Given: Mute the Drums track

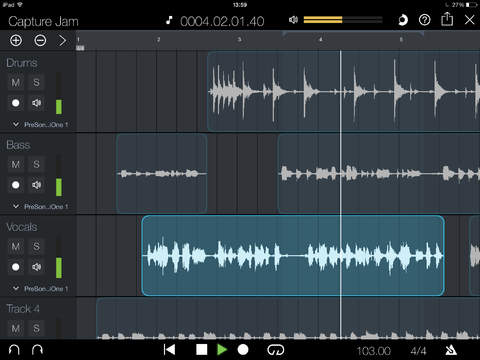Looking at the screenshot, I should pos(16,82).
